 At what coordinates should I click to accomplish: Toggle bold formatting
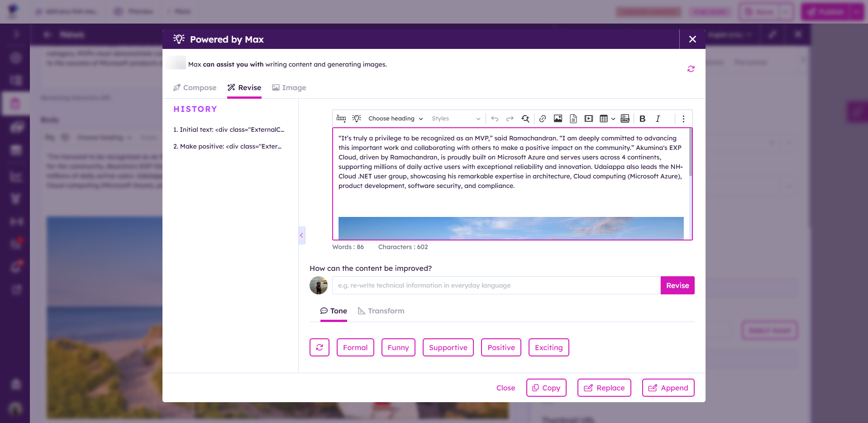(642, 119)
